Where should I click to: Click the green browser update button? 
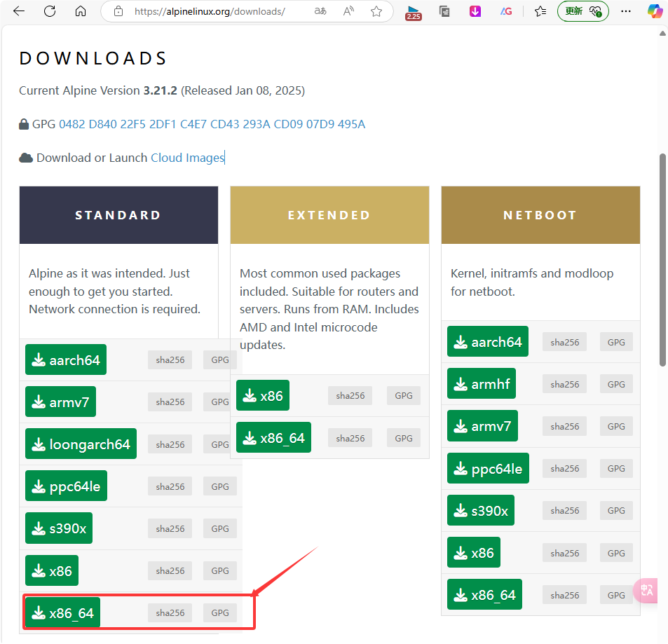(x=582, y=11)
